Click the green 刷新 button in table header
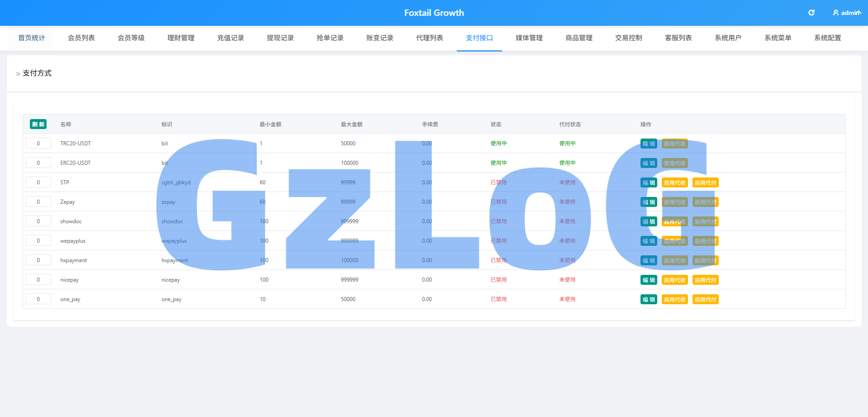The width and height of the screenshot is (868, 417). coord(38,124)
